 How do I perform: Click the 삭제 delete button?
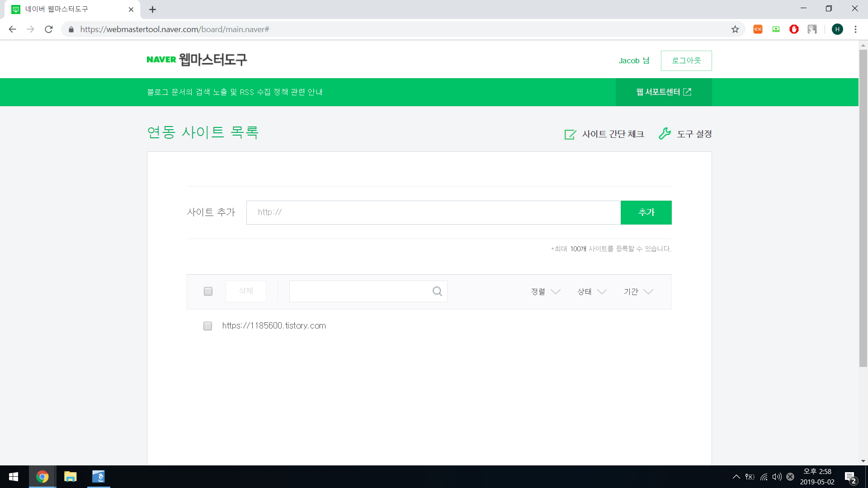246,291
